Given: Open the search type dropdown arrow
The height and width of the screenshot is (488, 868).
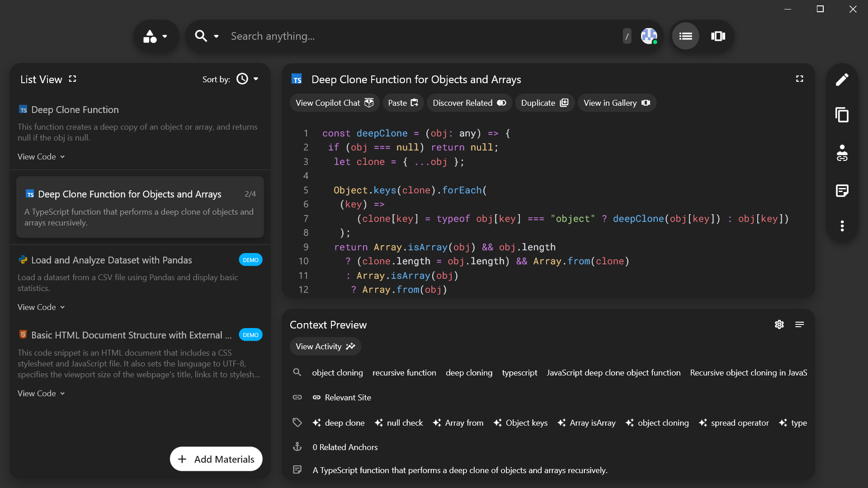Looking at the screenshot, I should pyautogui.click(x=216, y=36).
